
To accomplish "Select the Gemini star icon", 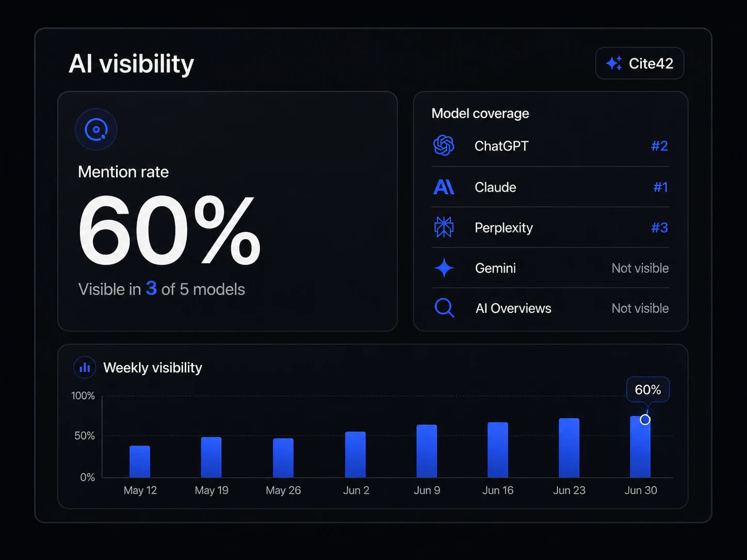I will (444, 268).
